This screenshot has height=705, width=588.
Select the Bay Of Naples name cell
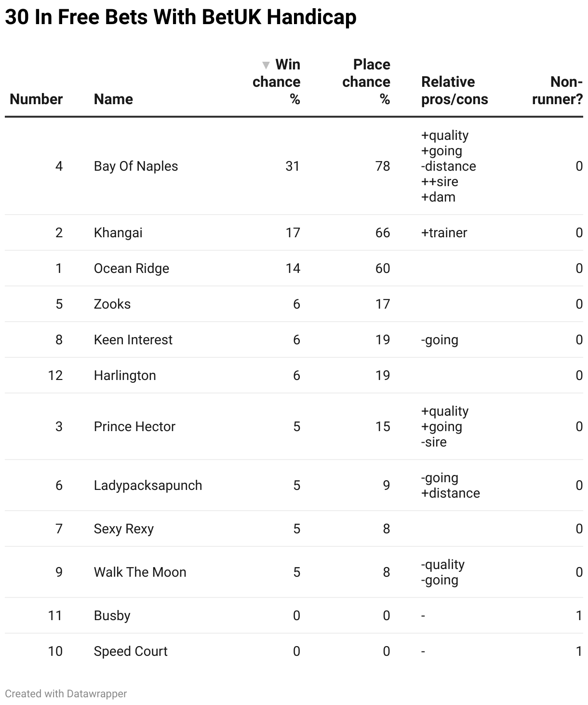pos(136,166)
